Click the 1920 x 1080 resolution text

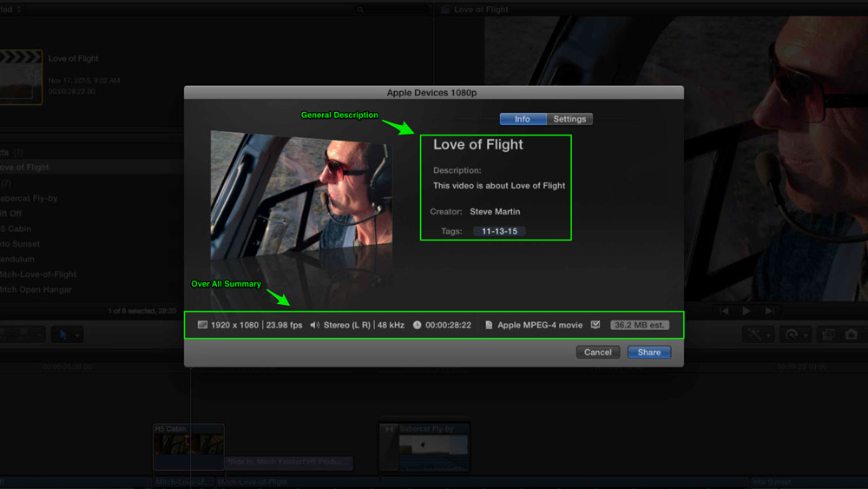point(234,325)
